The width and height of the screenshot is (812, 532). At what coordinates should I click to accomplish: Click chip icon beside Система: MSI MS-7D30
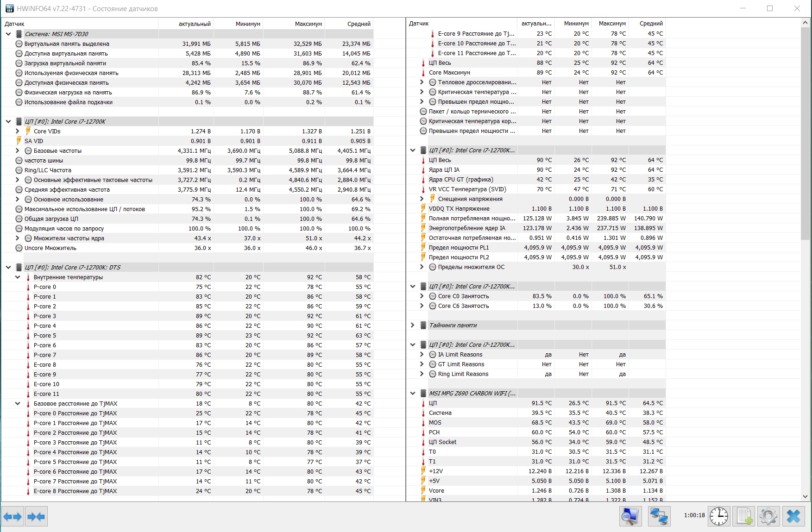19,34
